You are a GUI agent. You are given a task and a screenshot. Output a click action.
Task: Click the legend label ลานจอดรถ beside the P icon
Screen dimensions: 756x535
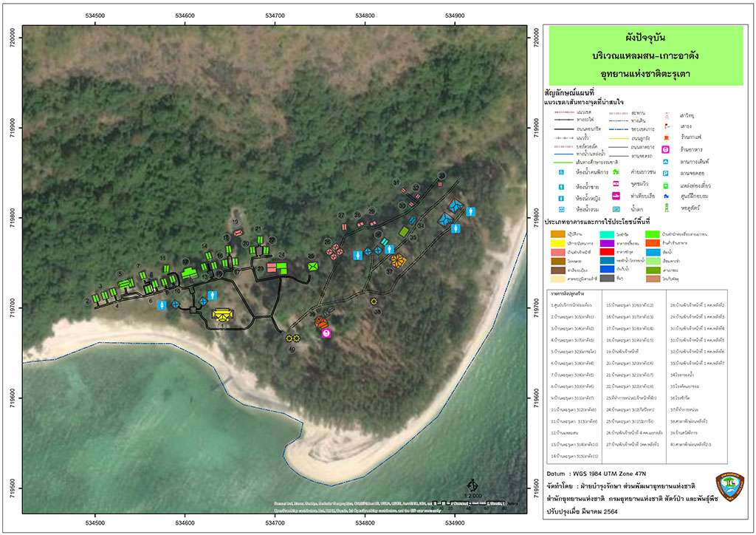click(x=693, y=173)
